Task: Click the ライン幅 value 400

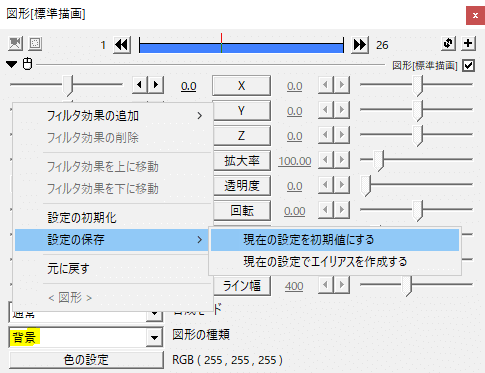Action: point(294,286)
